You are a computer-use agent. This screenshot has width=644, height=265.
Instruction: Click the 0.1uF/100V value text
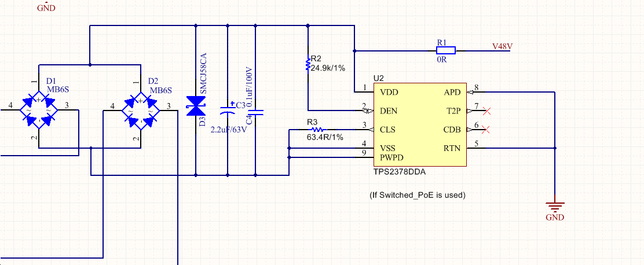pos(248,86)
